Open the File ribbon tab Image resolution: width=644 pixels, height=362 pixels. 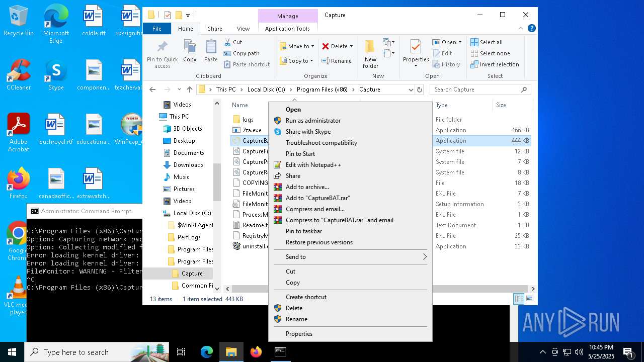click(157, 29)
